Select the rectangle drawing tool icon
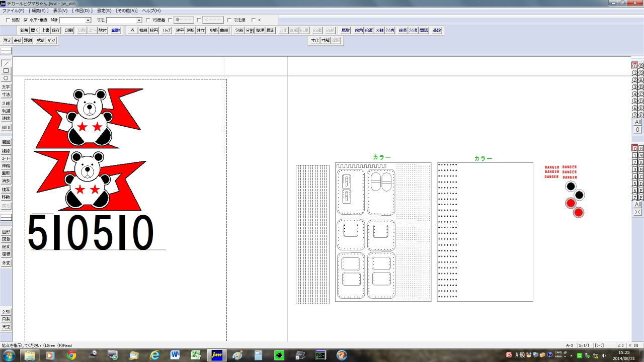Image resolution: width=644 pixels, height=362 pixels. click(x=6, y=71)
